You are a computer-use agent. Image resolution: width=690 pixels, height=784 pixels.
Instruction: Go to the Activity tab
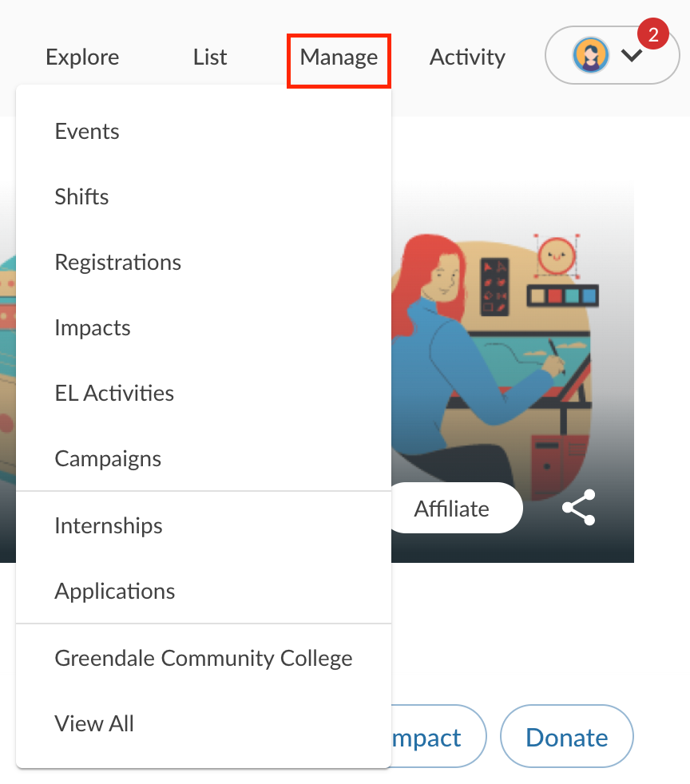coord(467,57)
